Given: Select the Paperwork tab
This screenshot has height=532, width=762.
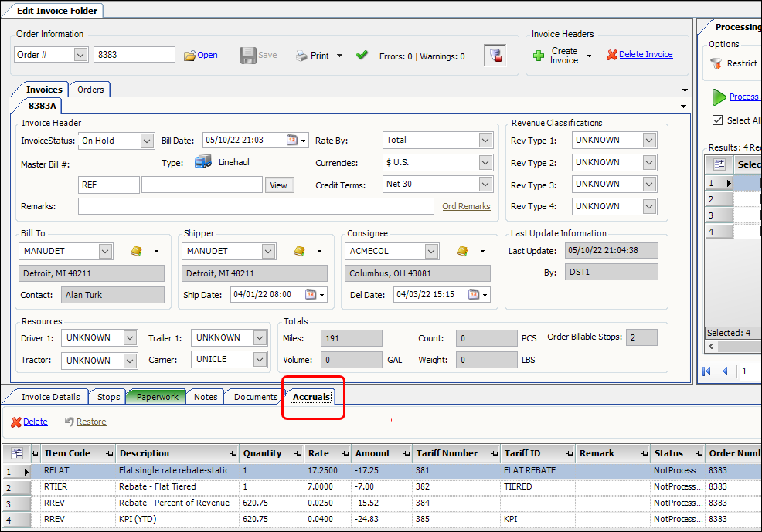Looking at the screenshot, I should 157,397.
